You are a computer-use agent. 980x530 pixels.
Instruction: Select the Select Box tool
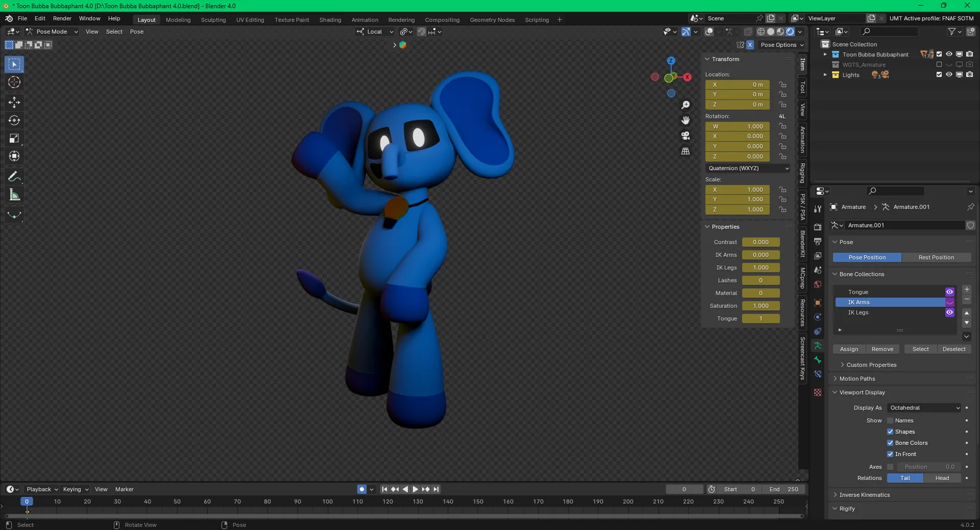coord(14,64)
